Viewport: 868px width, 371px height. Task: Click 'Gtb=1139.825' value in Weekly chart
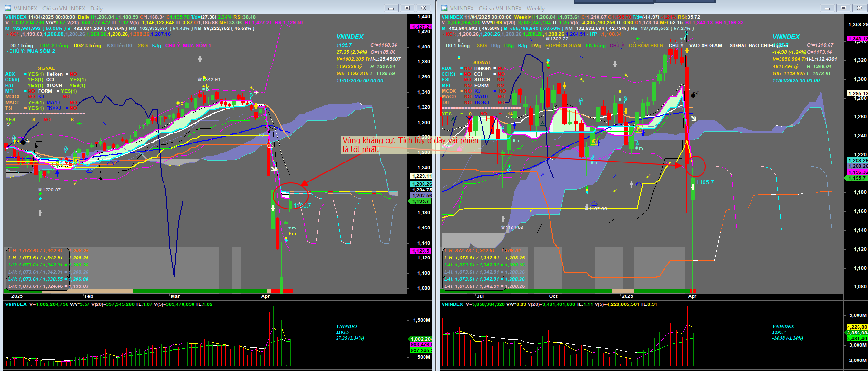[x=789, y=74]
